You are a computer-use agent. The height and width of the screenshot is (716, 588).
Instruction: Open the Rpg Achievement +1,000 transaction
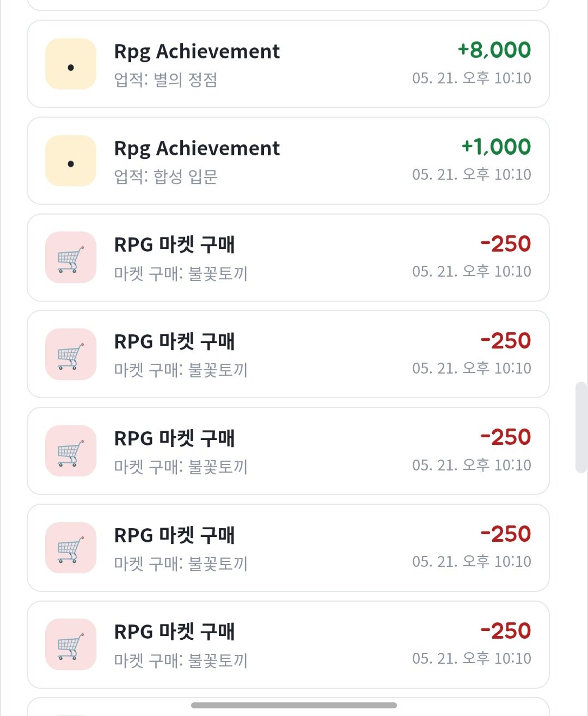tap(288, 161)
